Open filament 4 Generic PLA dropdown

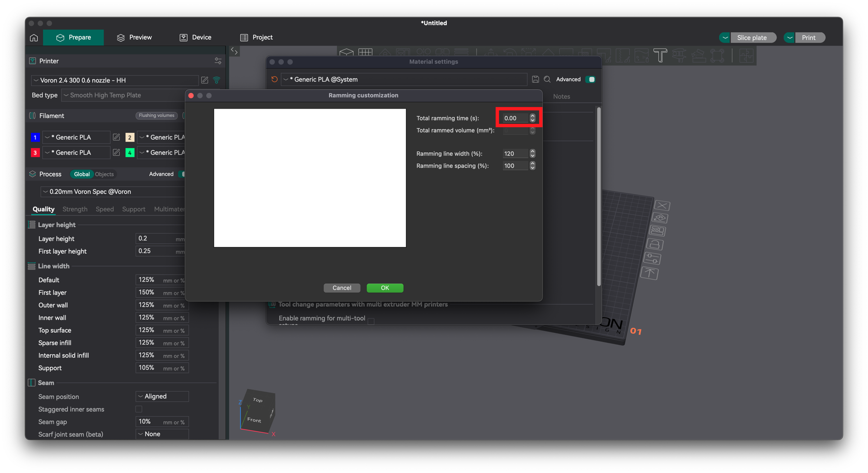pos(161,152)
